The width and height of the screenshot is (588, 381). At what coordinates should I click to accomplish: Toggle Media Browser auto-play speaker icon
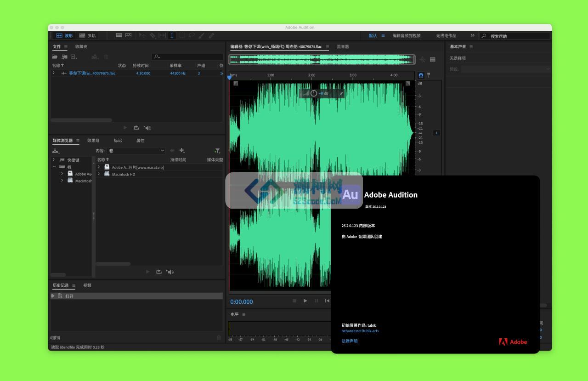(x=170, y=272)
